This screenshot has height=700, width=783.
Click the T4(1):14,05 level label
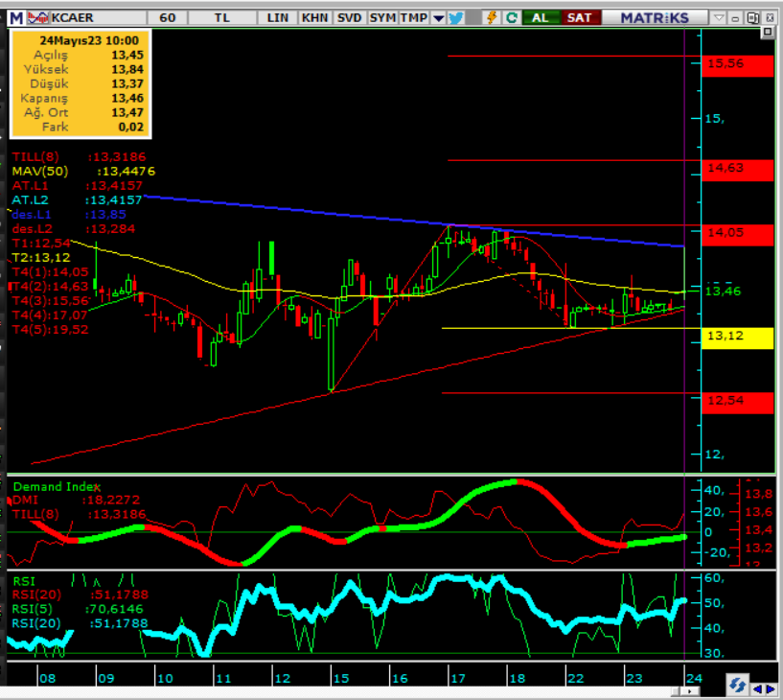[50, 272]
